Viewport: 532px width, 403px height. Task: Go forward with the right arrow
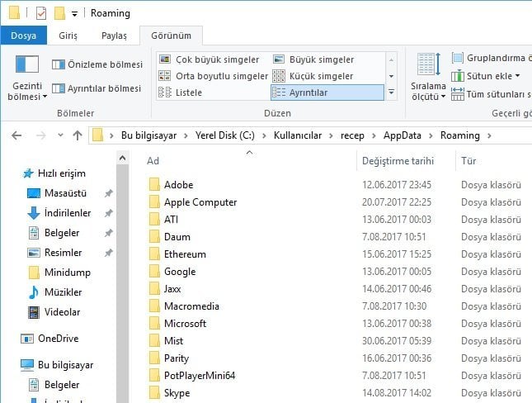point(40,135)
